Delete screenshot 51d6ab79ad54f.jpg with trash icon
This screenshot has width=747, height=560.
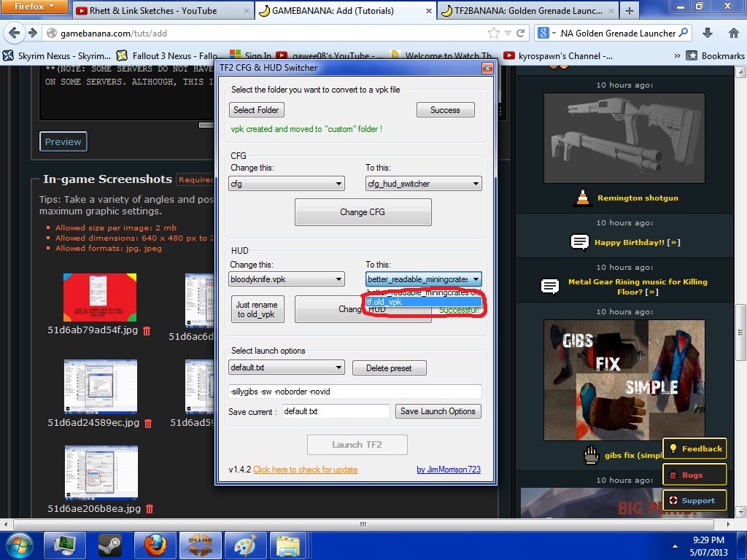(x=147, y=330)
